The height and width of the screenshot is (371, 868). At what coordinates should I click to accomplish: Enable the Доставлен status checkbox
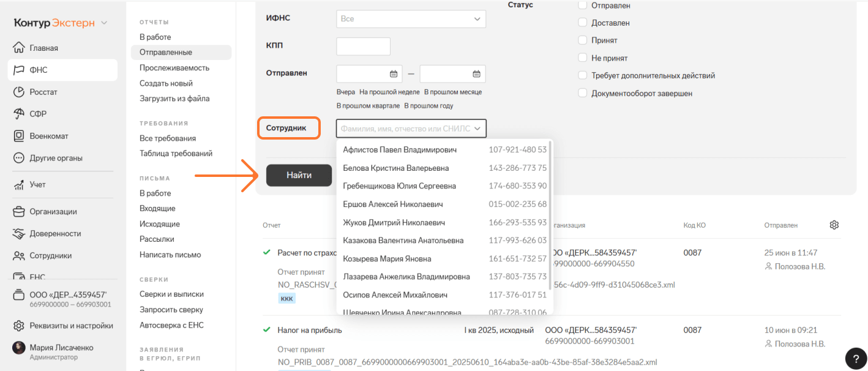click(x=583, y=23)
